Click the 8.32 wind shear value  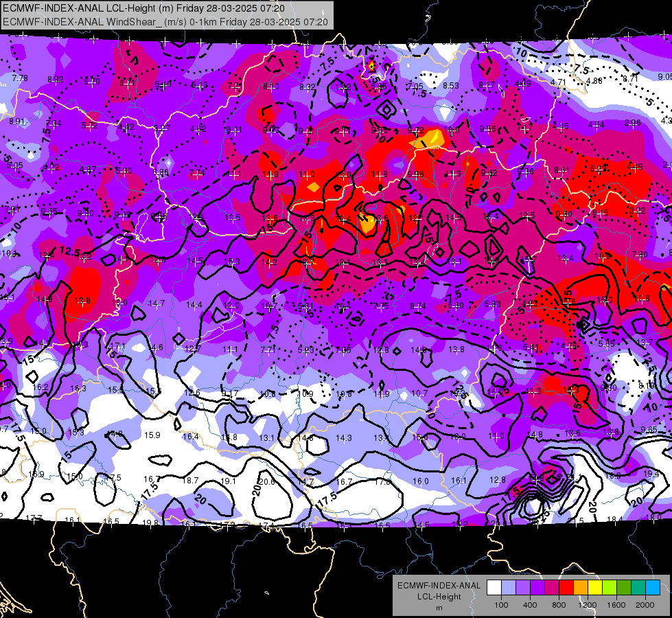tap(308, 87)
